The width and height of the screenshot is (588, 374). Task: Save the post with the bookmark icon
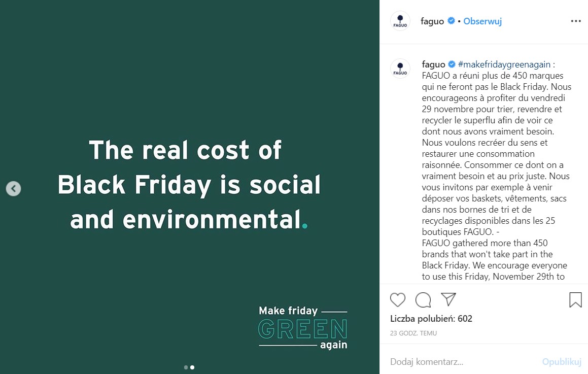point(575,300)
